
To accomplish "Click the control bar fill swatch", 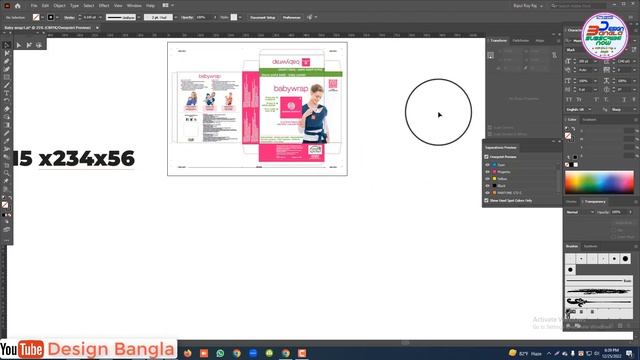I will (36, 17).
